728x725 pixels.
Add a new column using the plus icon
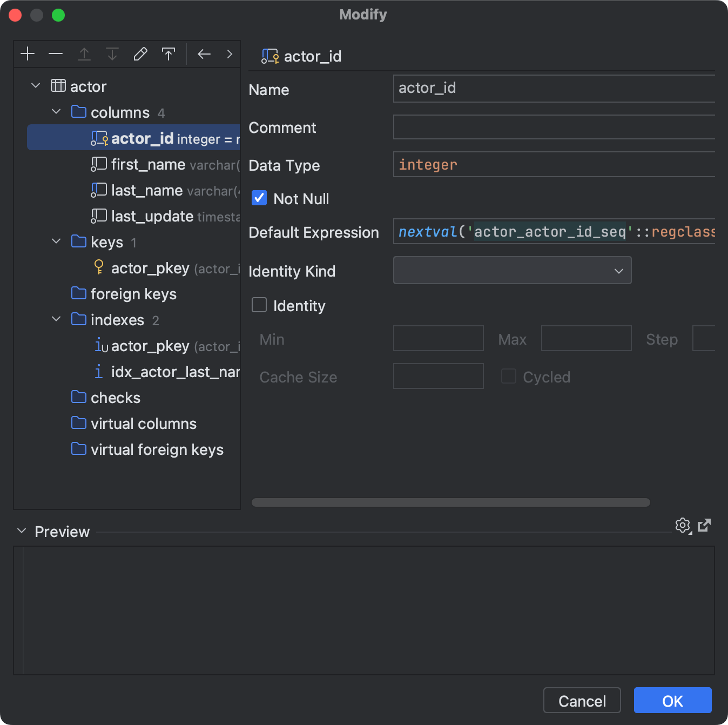28,53
